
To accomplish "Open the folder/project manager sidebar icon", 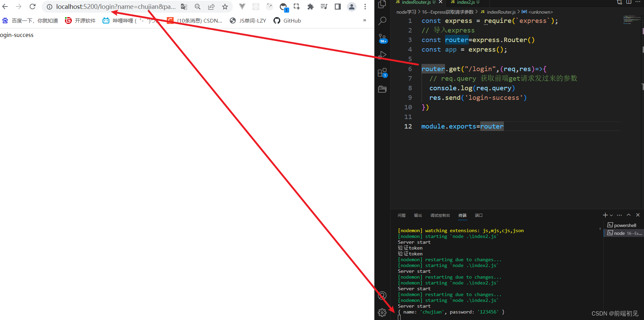I will [383, 89].
